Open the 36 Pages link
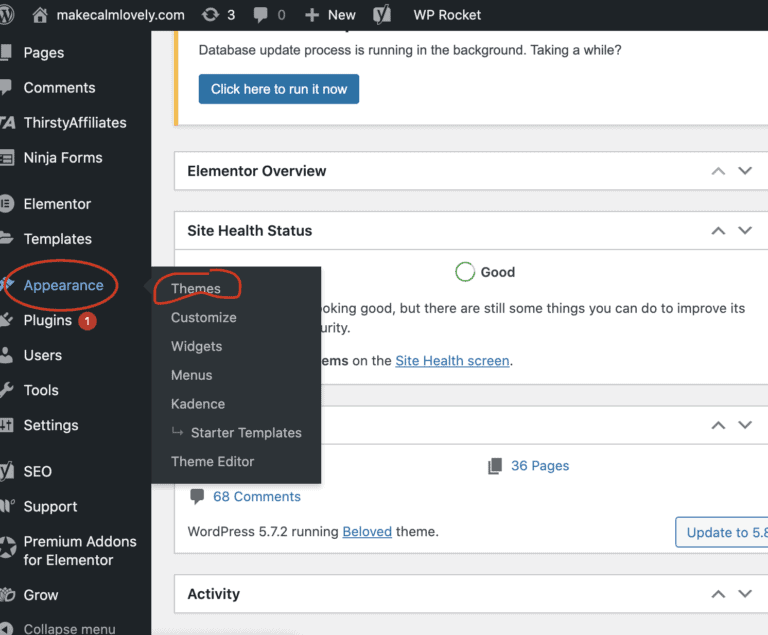 [540, 465]
